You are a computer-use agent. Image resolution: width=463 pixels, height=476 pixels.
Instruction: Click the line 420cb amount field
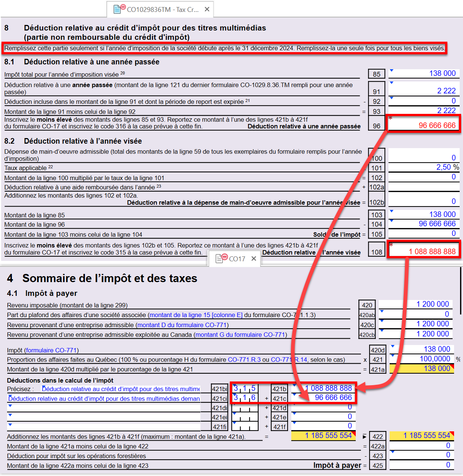(416, 334)
